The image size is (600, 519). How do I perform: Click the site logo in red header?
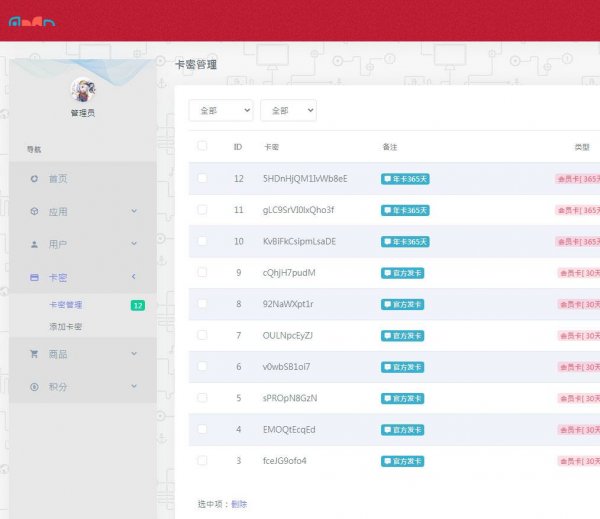coord(32,22)
